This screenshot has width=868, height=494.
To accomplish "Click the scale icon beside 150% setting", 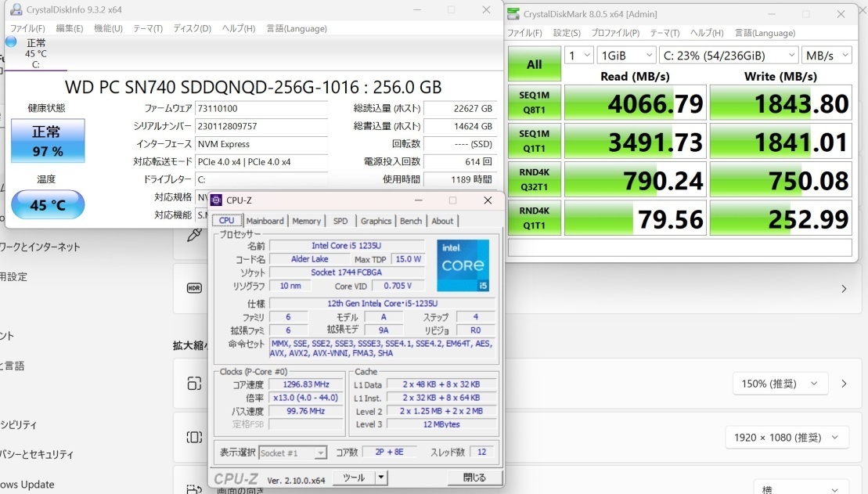I will 194,384.
